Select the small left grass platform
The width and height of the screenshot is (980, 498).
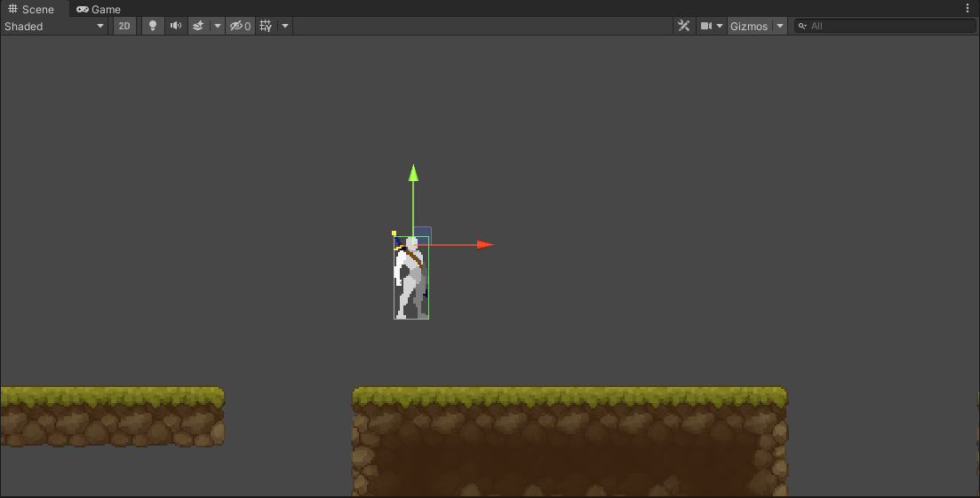coord(113,417)
